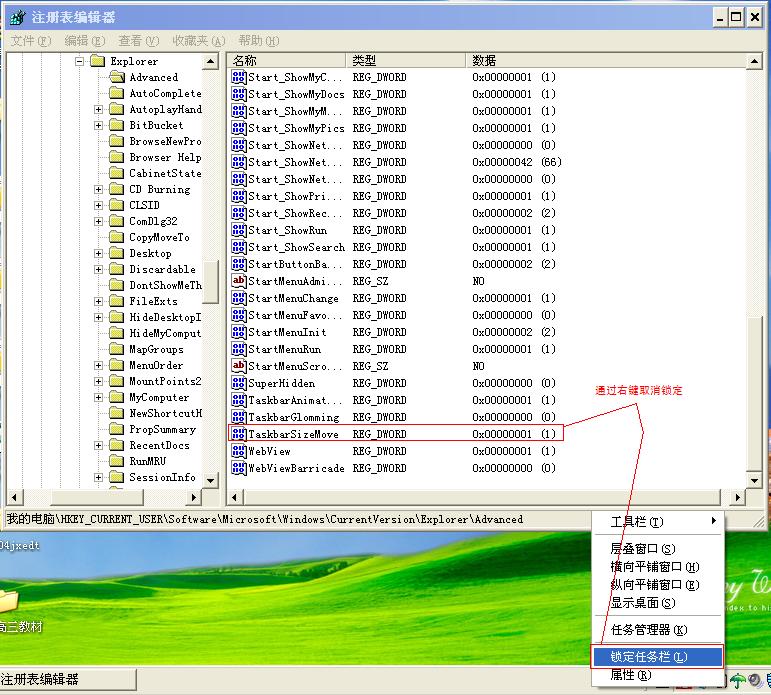Click the 名称 column header
The width and height of the screenshot is (771, 695).
coord(287,60)
